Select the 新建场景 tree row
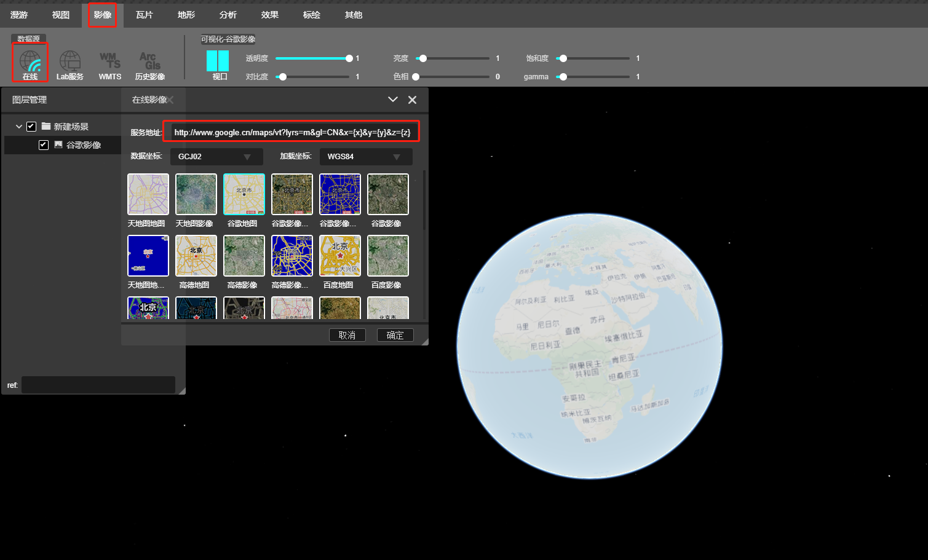Viewport: 928px width, 560px height. 63,127
